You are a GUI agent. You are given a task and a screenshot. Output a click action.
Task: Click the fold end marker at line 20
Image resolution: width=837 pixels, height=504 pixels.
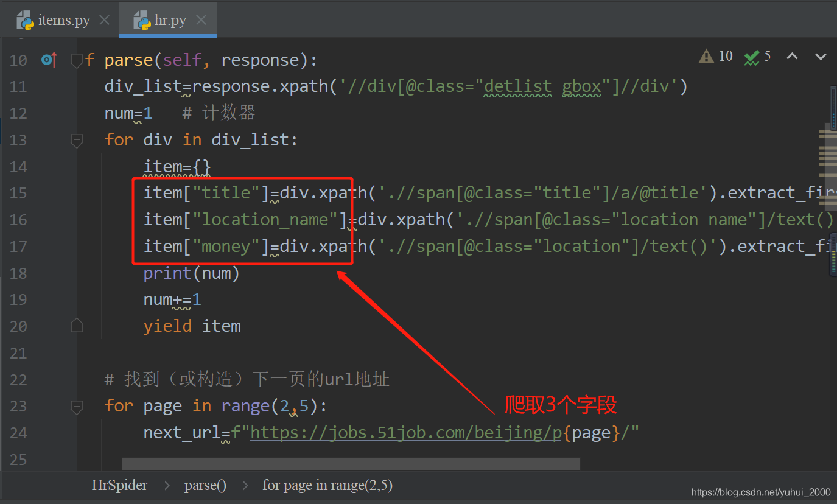click(77, 326)
